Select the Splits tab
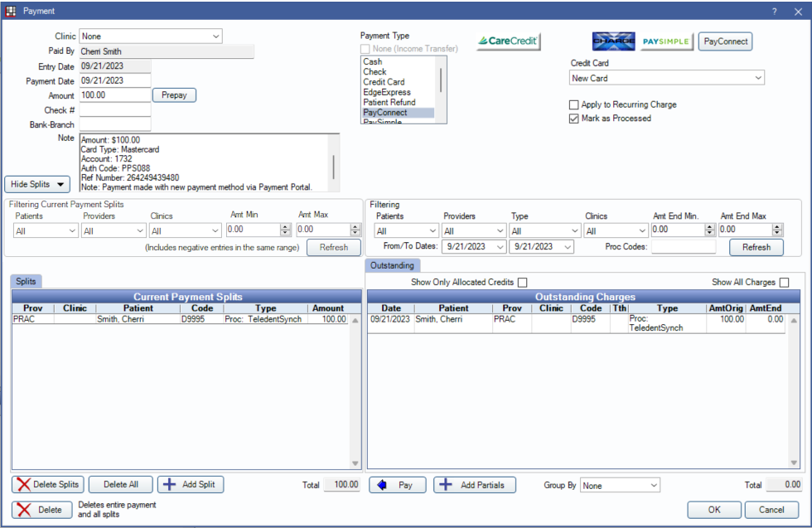812x528 pixels. pos(25,282)
